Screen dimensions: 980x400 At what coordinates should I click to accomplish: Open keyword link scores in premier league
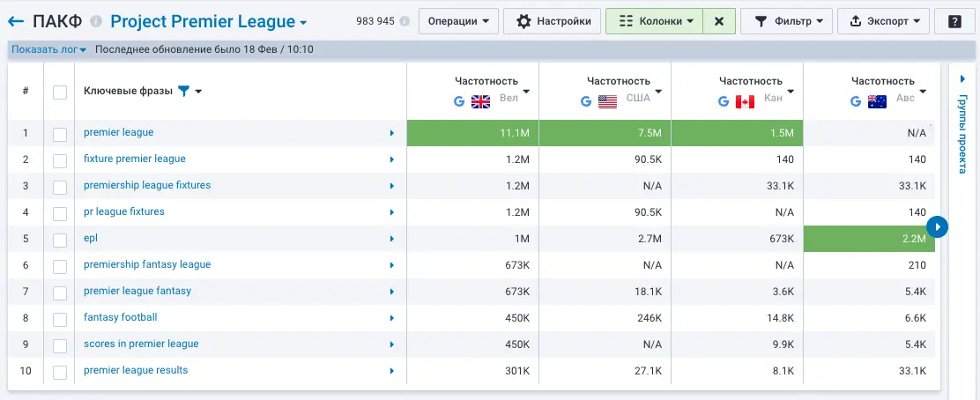tap(141, 344)
